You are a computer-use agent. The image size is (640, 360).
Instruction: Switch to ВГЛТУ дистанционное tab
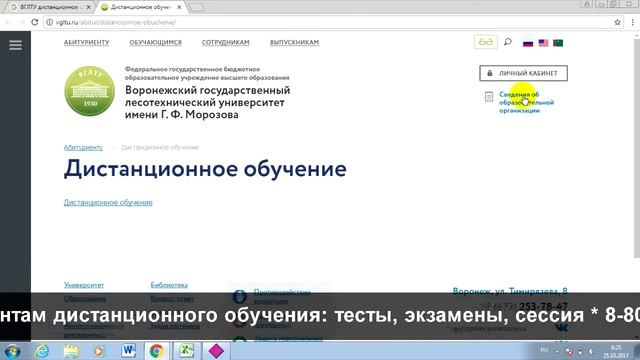coord(51,7)
